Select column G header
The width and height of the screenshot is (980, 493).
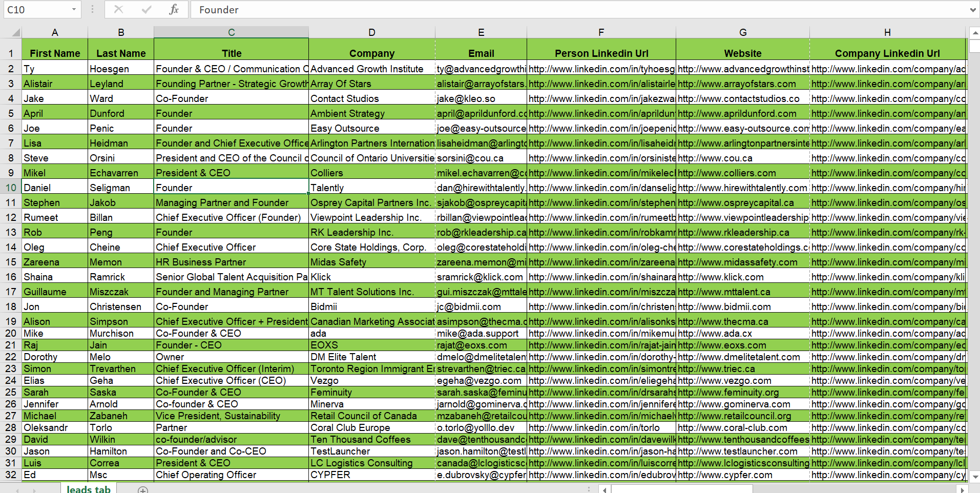click(743, 32)
